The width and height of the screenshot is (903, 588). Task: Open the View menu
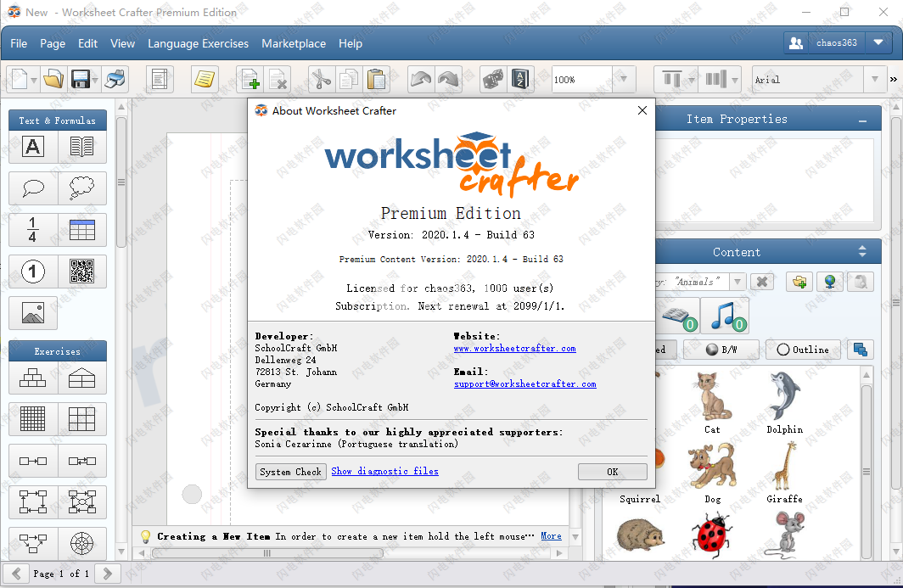pos(123,43)
